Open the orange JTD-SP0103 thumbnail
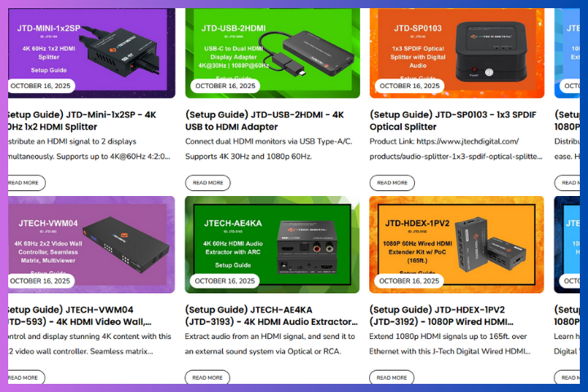The image size is (588, 392). click(x=457, y=53)
